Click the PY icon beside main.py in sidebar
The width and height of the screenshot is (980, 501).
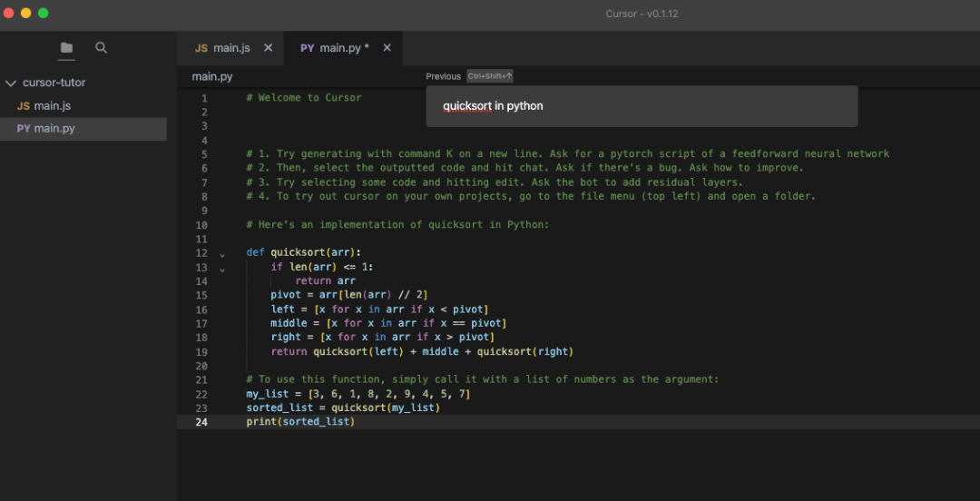[x=24, y=129]
